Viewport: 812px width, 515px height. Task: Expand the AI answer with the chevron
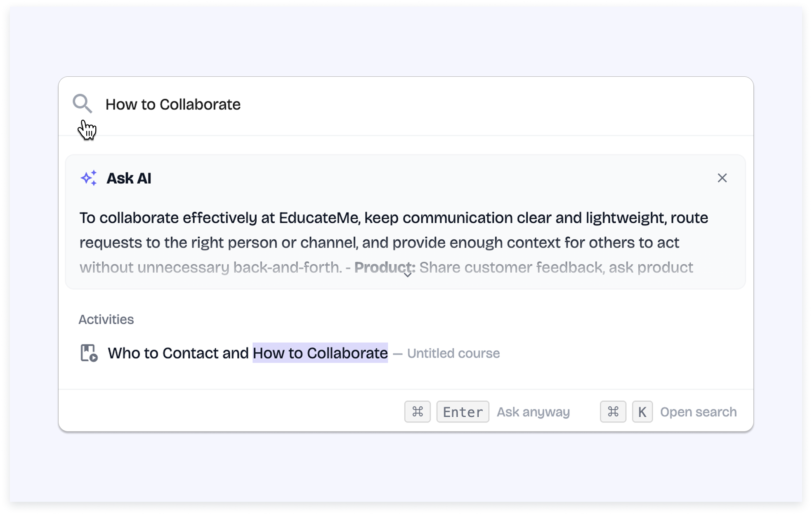tap(407, 275)
